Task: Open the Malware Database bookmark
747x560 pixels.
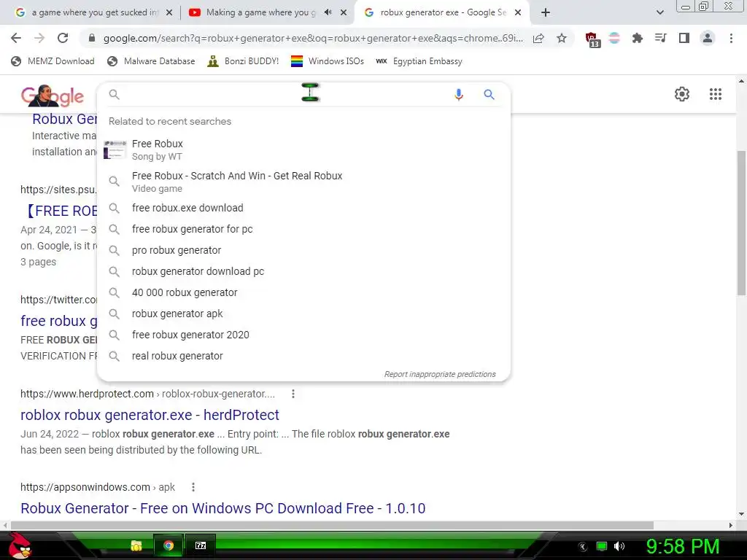Action: coord(152,61)
